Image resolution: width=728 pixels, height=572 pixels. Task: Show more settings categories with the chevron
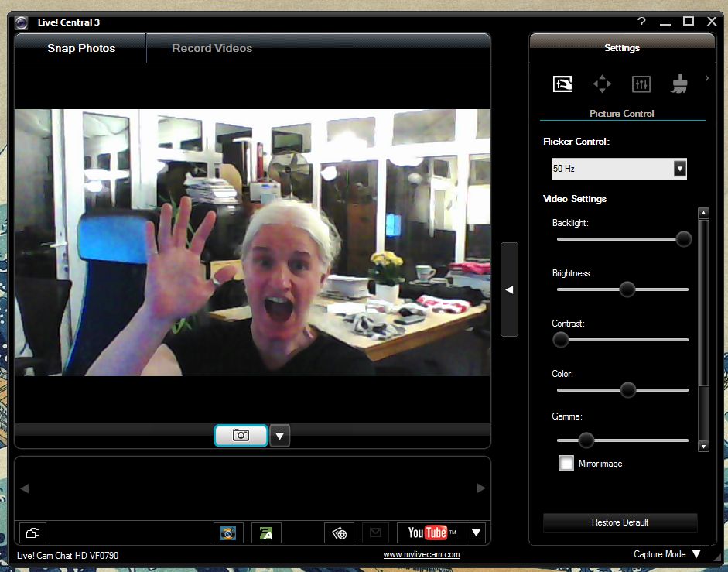(706, 78)
